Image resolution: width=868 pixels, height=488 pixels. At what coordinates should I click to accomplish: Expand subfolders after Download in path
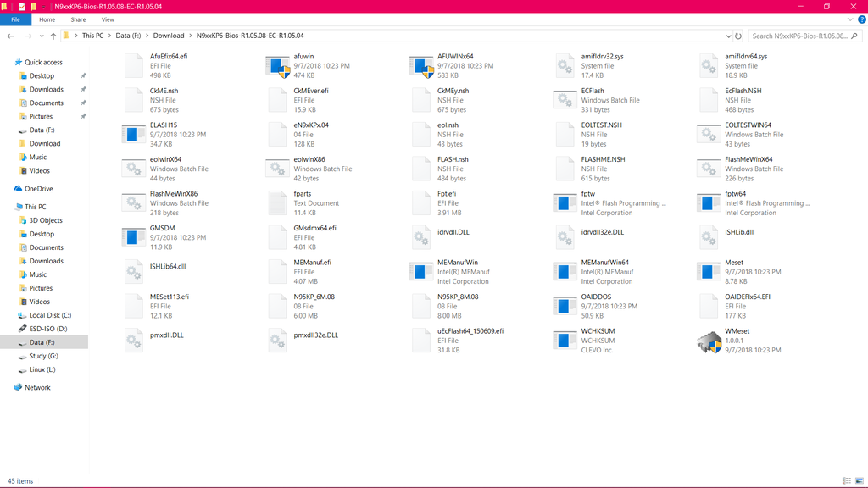pos(191,36)
